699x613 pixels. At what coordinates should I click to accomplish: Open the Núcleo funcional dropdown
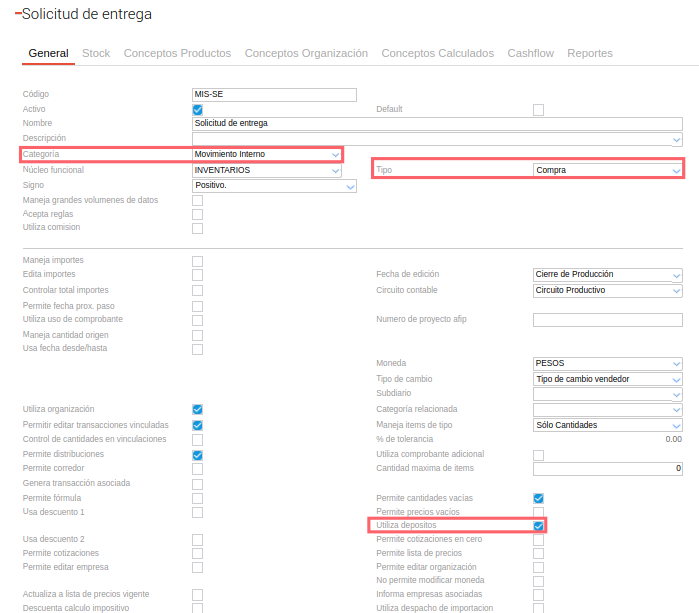(x=267, y=170)
